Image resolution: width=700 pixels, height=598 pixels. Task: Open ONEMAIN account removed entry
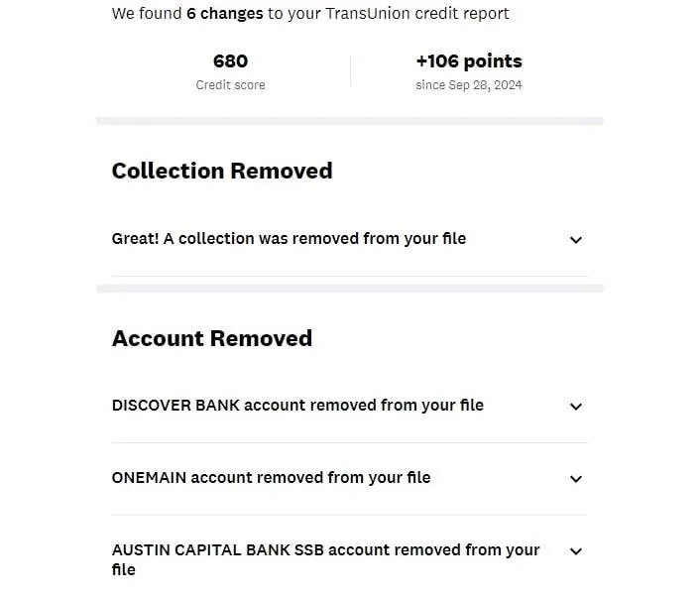click(349, 478)
